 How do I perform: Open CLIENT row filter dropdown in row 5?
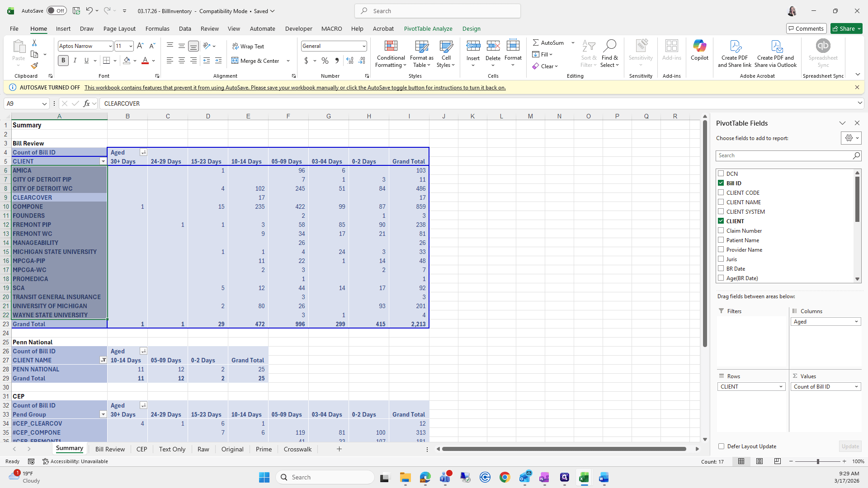point(103,161)
